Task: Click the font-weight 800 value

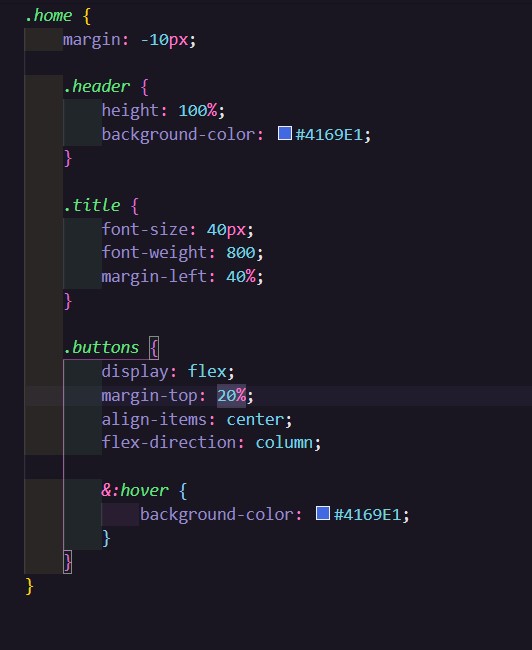Action: (x=241, y=252)
